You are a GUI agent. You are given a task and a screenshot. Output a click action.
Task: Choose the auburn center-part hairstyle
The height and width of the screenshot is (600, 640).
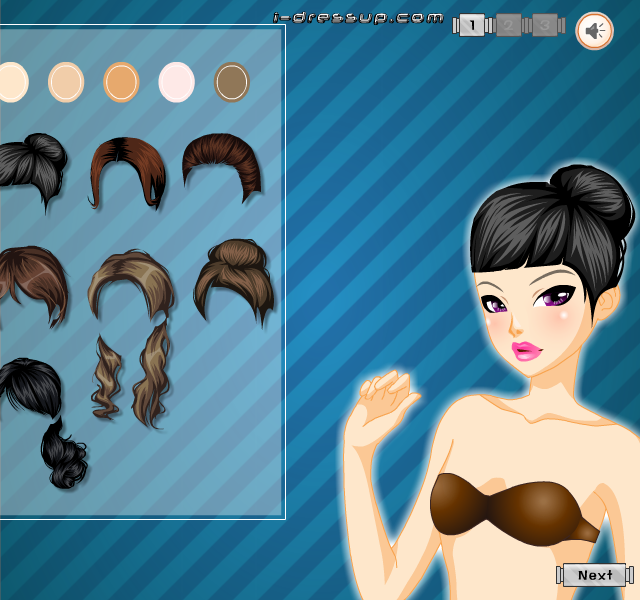point(128,173)
